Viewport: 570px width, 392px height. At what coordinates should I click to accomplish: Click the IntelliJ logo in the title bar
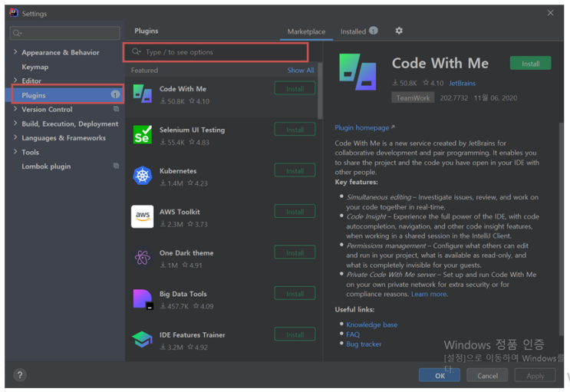(14, 13)
